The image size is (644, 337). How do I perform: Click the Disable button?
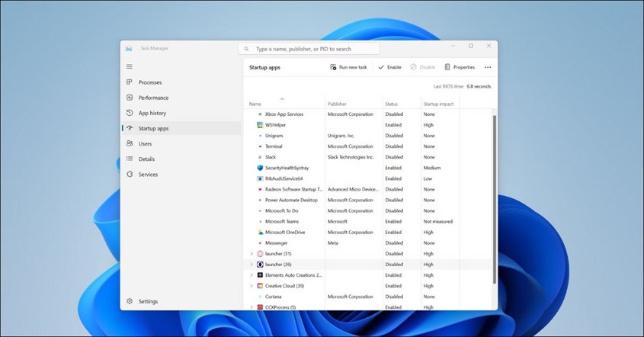(x=423, y=67)
